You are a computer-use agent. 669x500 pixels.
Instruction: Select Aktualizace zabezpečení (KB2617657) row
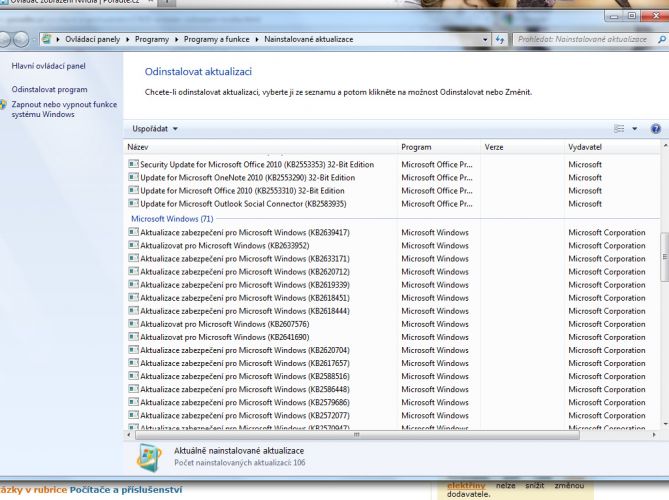point(244,363)
